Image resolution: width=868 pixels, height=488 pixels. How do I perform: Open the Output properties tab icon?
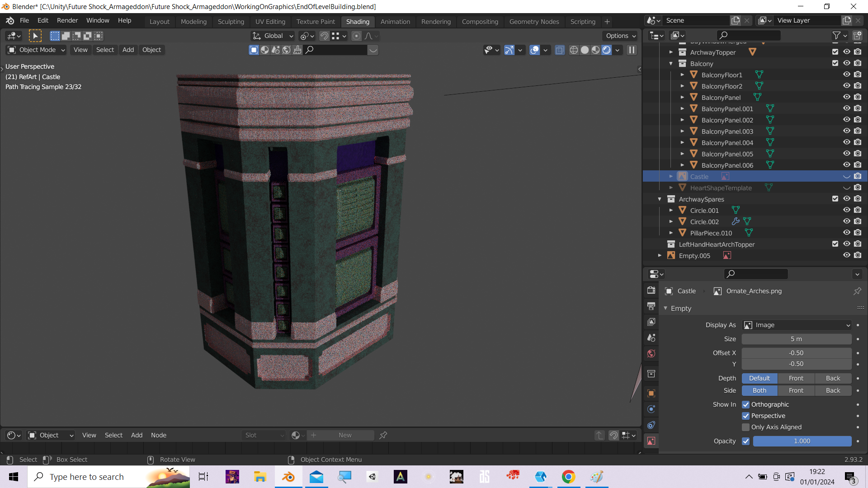[651, 306]
